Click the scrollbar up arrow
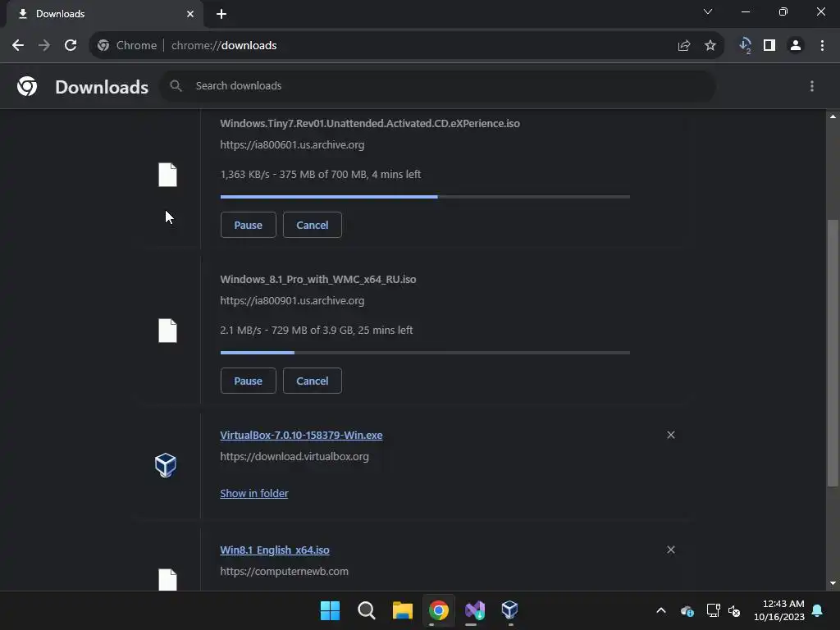 833,116
